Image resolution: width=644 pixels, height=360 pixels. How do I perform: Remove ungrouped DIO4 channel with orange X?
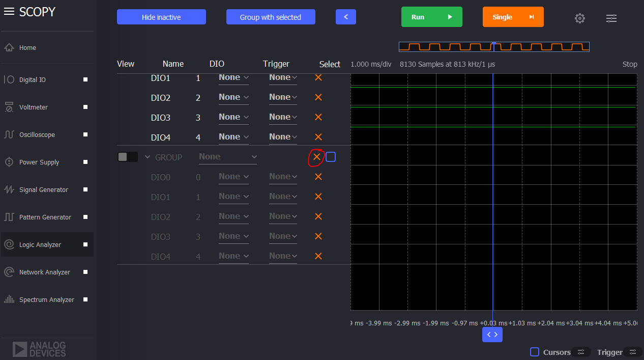(318, 137)
